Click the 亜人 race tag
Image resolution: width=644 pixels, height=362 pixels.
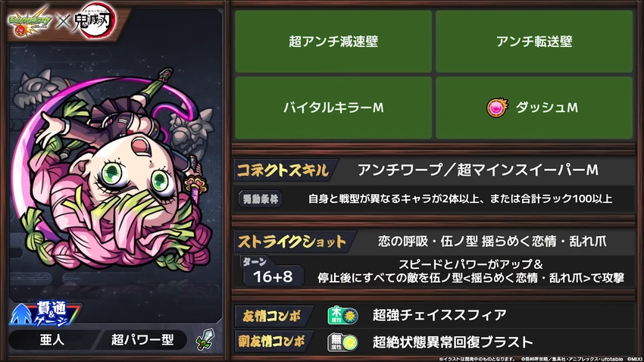pyautogui.click(x=52, y=340)
